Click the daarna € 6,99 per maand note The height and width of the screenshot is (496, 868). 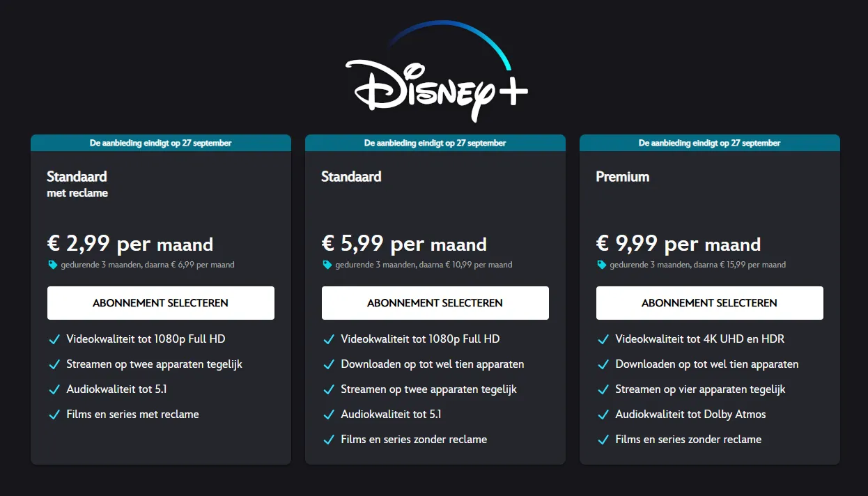coord(148,265)
